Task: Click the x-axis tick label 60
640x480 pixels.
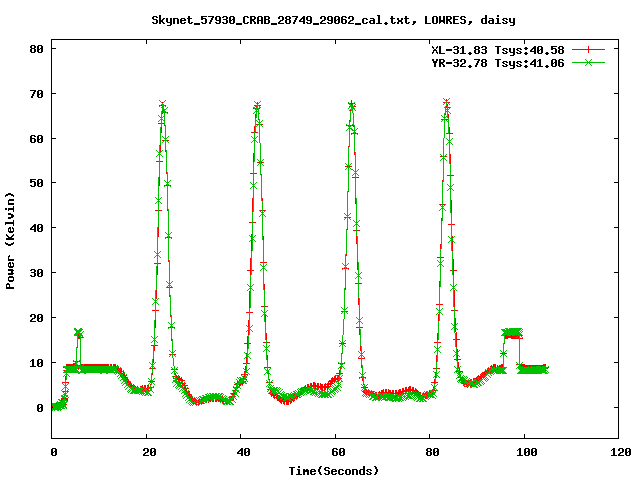Action: pos(338,452)
